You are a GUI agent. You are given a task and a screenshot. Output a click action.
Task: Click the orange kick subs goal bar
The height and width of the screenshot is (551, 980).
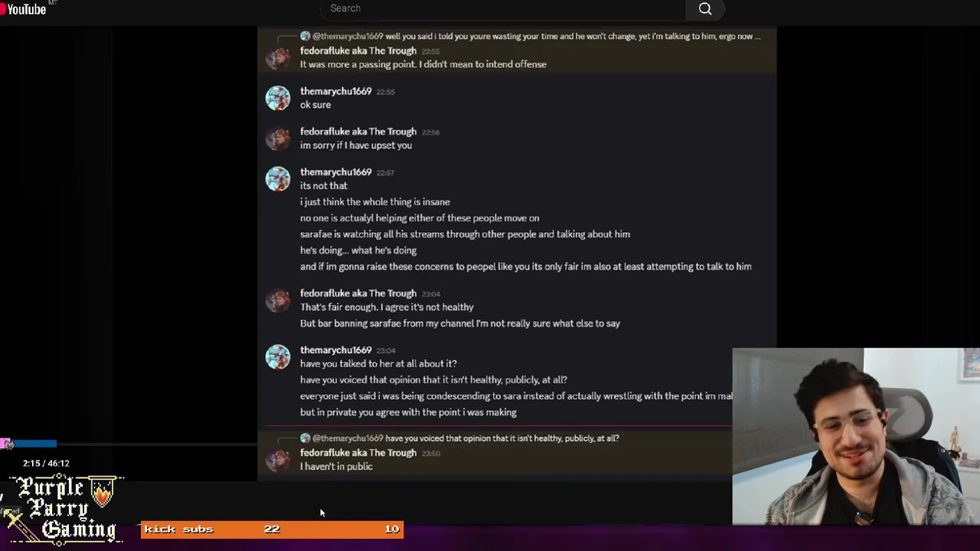point(272,529)
